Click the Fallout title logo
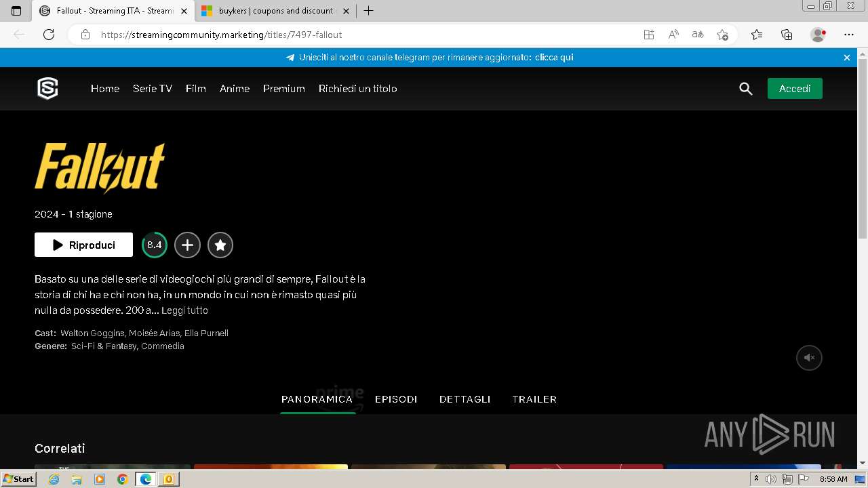This screenshot has height=488, width=868. click(x=100, y=168)
